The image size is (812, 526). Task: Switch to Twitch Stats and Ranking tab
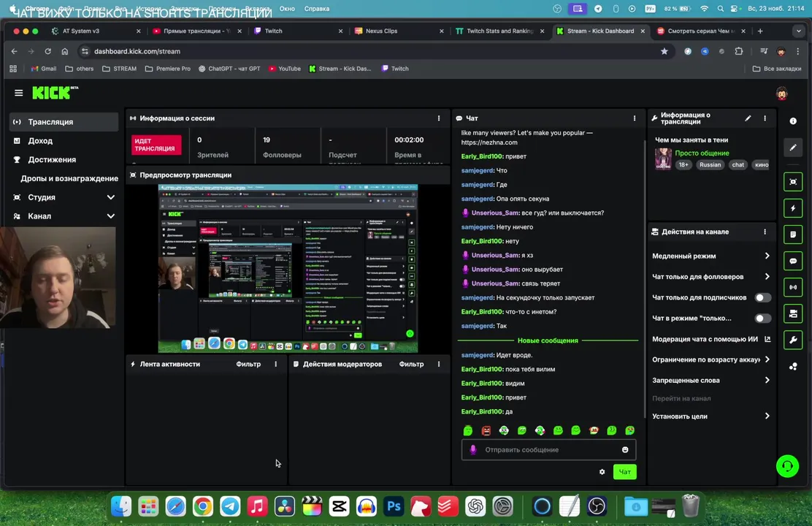499,31
